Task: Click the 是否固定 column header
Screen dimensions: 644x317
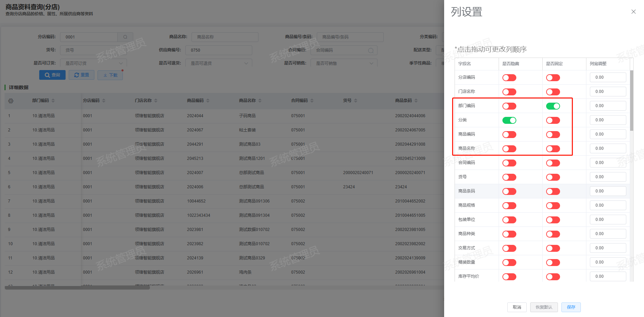Action: pos(554,64)
